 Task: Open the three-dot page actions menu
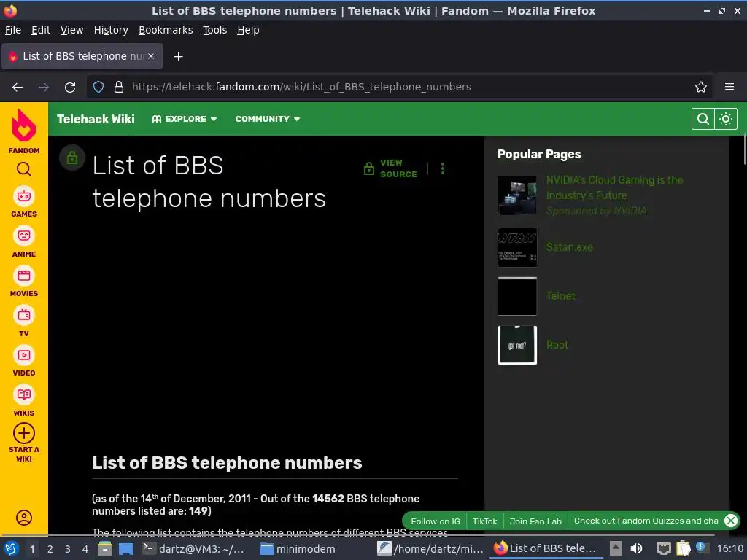click(x=443, y=168)
